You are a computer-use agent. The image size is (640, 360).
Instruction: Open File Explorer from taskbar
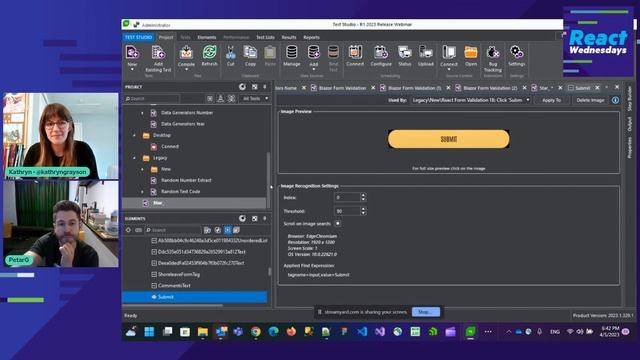(x=203, y=331)
